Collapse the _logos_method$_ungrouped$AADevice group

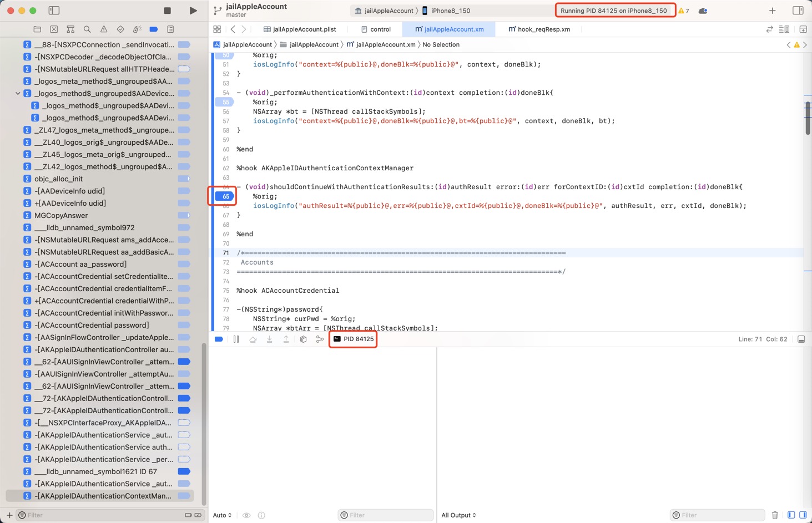coord(18,93)
